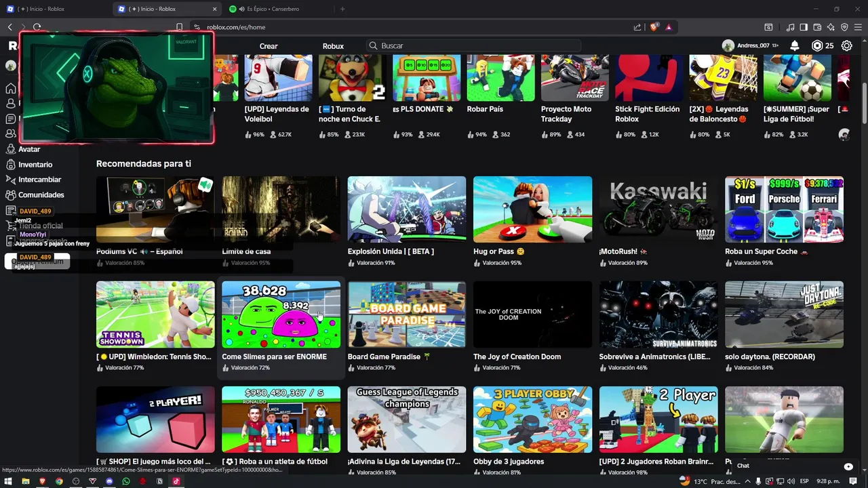Open the Roba un Super Coche game thumbnail
Viewport: 868px width, 488px height.
pyautogui.click(x=784, y=209)
